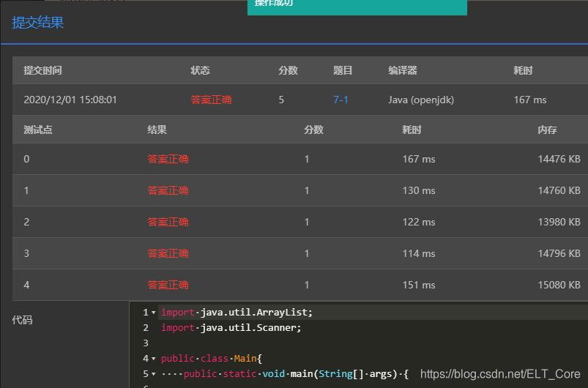Screen dimensions: 588x388
Task: Collapse code fold arrow on line 4
Action: (x=153, y=359)
